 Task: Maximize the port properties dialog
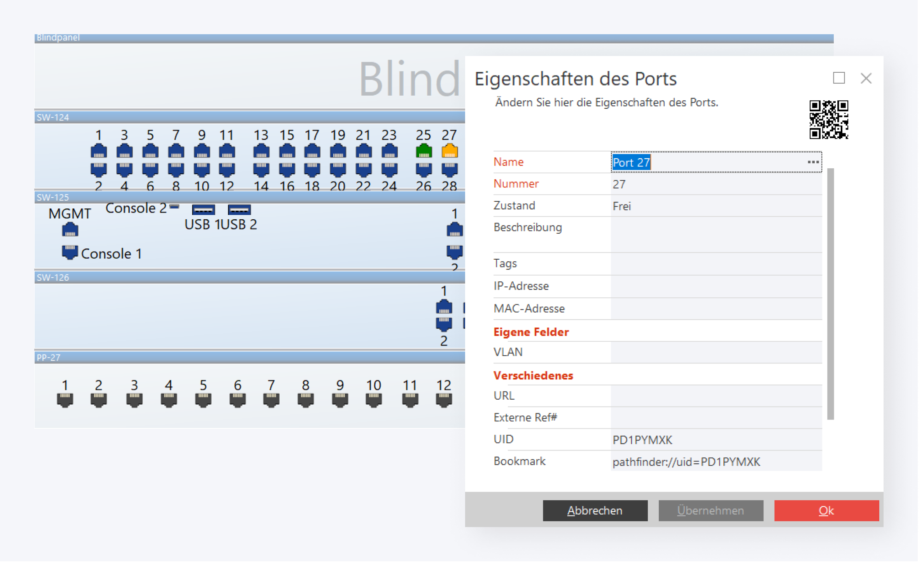click(x=839, y=78)
